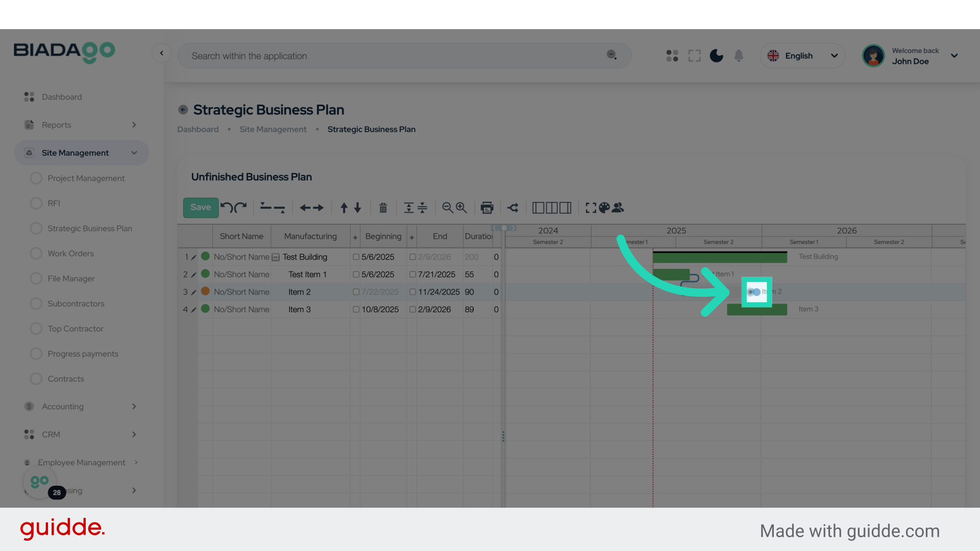Move selected task up

(344, 208)
